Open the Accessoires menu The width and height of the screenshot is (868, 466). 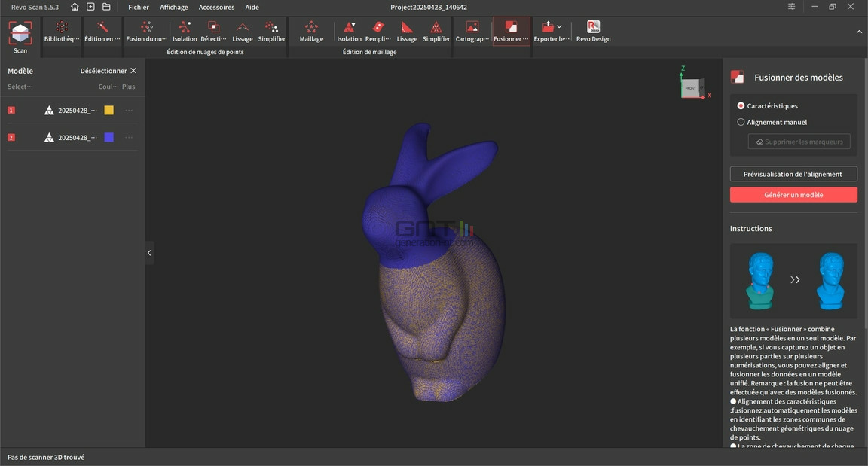click(x=216, y=8)
